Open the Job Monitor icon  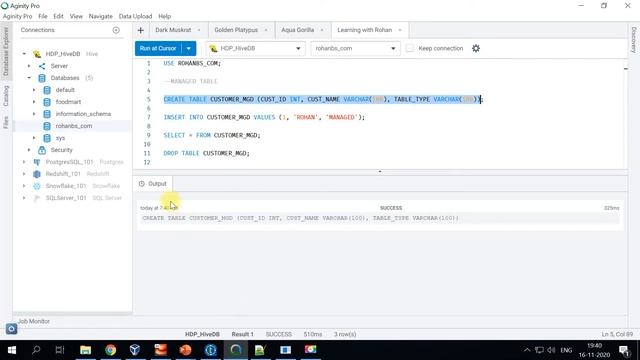click(11, 329)
